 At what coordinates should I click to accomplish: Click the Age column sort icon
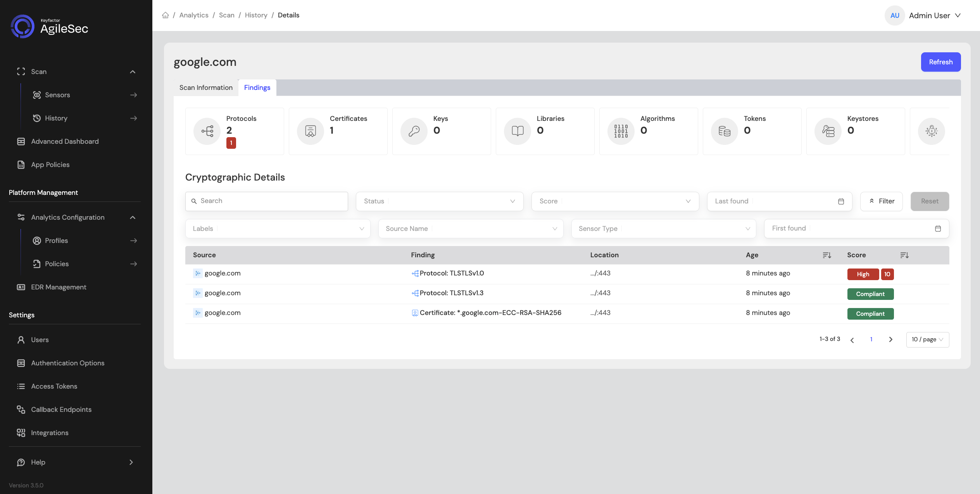tap(827, 255)
